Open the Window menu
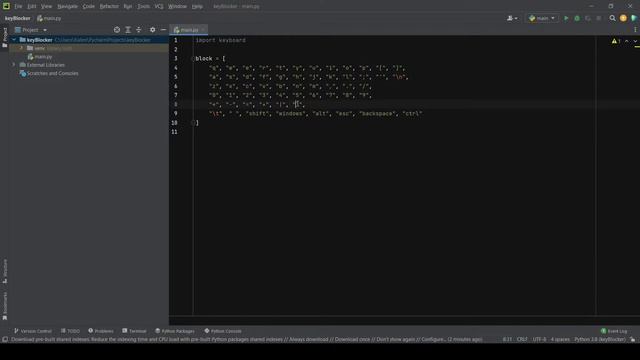 pyautogui.click(x=178, y=7)
